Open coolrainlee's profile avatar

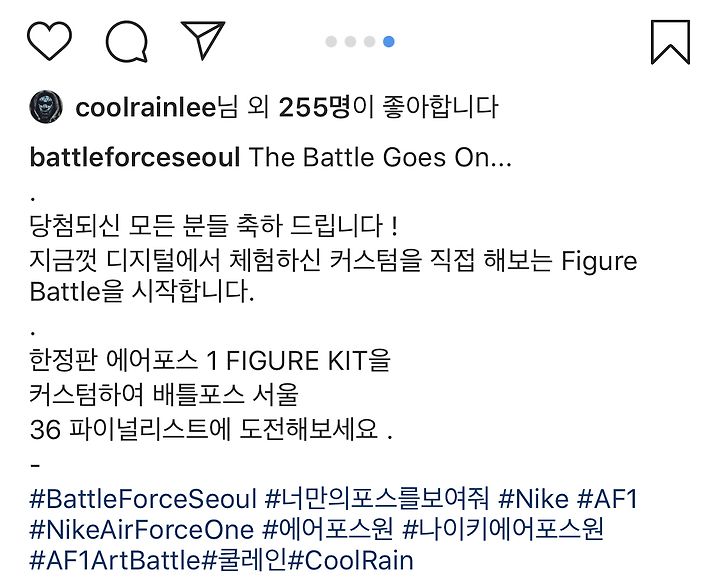pos(46,107)
